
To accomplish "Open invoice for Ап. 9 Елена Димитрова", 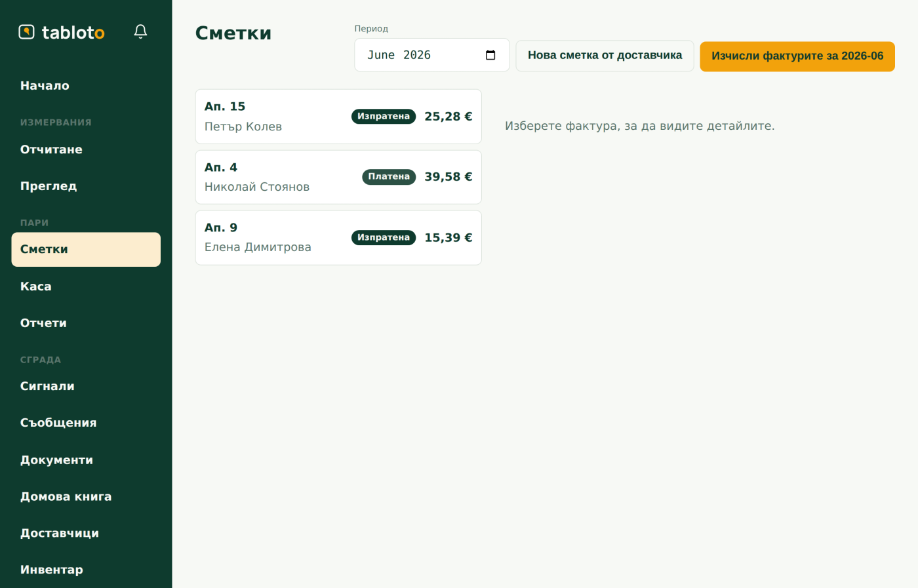I will [x=338, y=238].
